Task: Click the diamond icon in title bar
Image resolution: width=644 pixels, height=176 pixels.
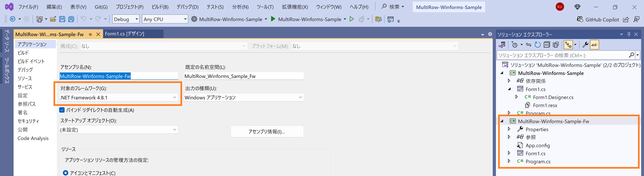Action: click(x=577, y=7)
